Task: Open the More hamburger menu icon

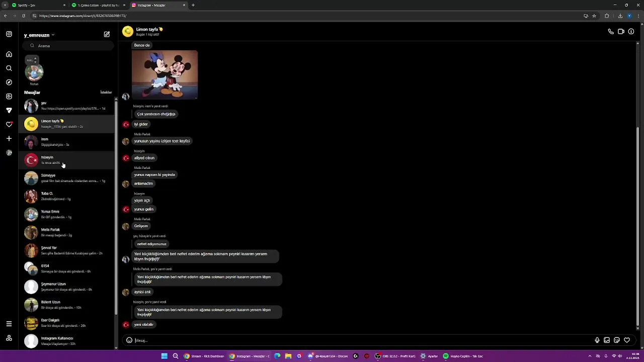Action: [x=9, y=324]
